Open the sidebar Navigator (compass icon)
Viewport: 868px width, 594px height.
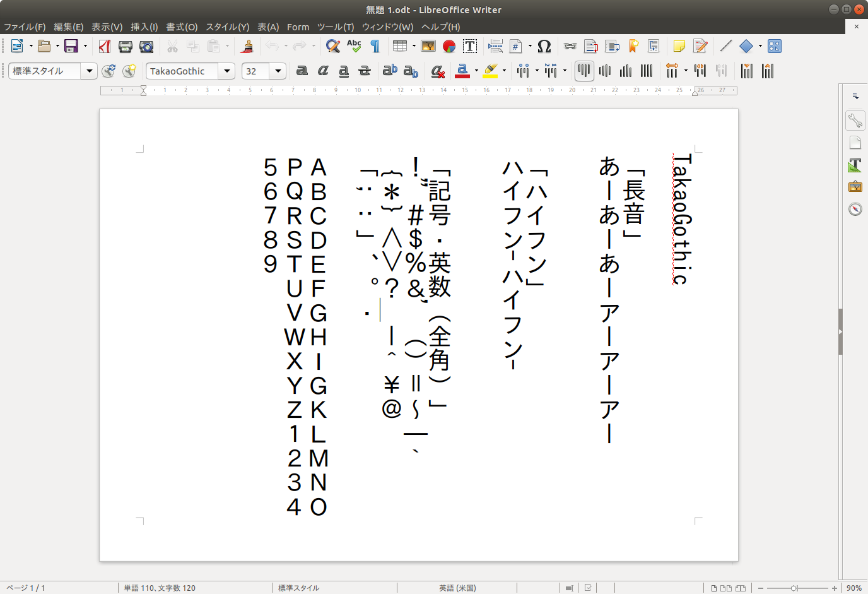(855, 209)
